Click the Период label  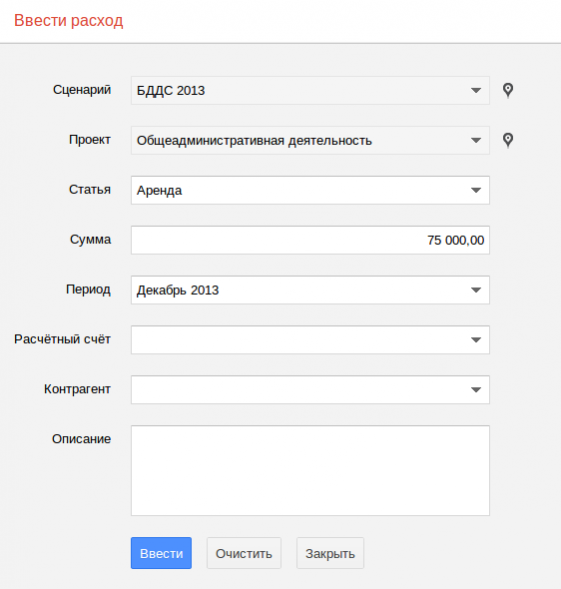(x=88, y=290)
